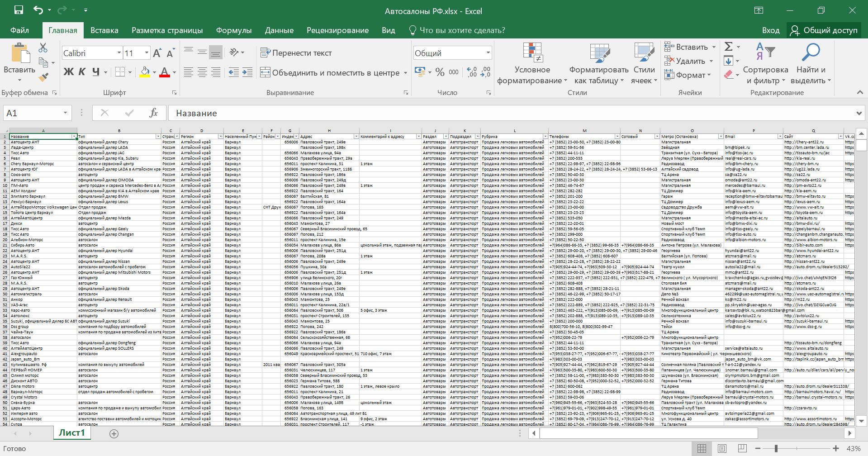Image resolution: width=868 pixels, height=456 pixels.
Task: Toggle italic formatting with К button
Action: (82, 72)
